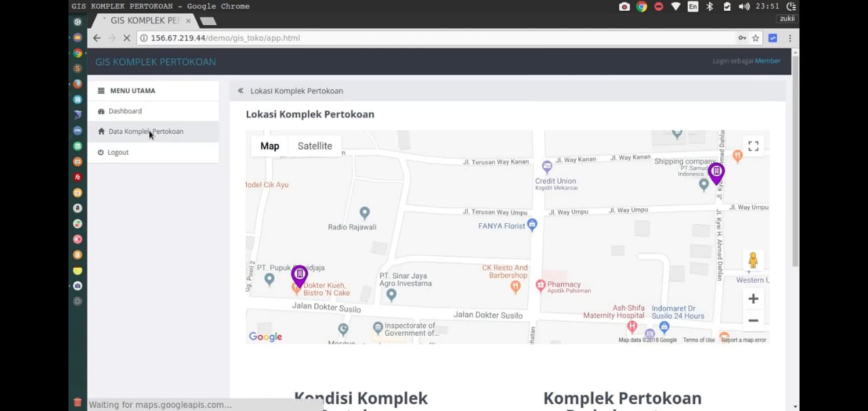The width and height of the screenshot is (868, 411).
Task: Log out via the Logout menu item
Action: (x=117, y=153)
